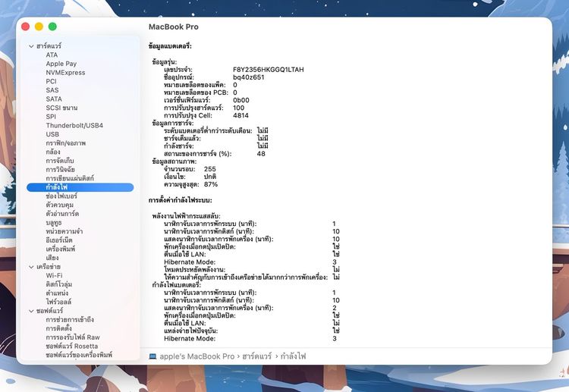Select SAS in the sidebar

(52, 90)
